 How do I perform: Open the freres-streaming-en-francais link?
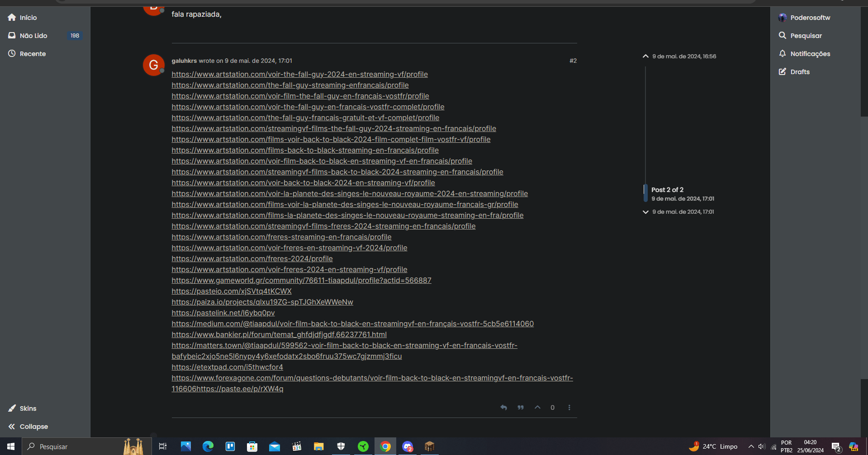(281, 237)
